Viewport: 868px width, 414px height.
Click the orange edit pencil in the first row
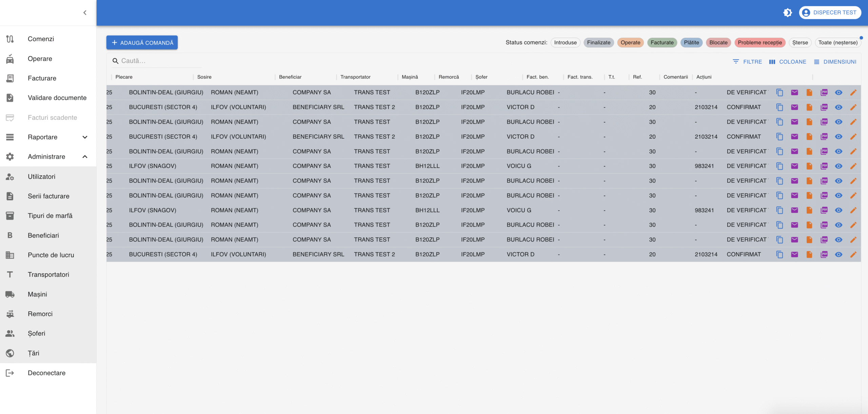(x=853, y=93)
